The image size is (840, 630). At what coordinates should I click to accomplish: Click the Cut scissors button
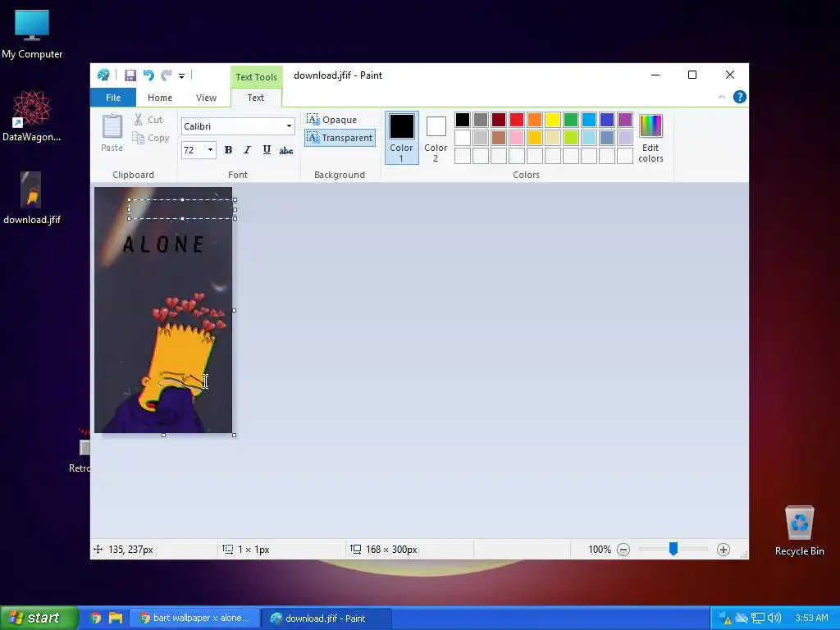pos(148,120)
